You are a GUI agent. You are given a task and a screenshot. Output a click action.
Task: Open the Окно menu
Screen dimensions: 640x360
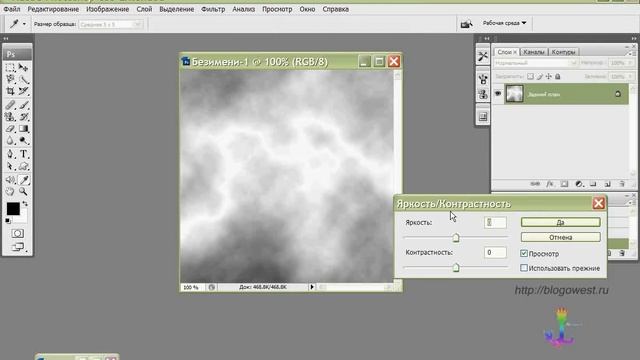(307, 9)
